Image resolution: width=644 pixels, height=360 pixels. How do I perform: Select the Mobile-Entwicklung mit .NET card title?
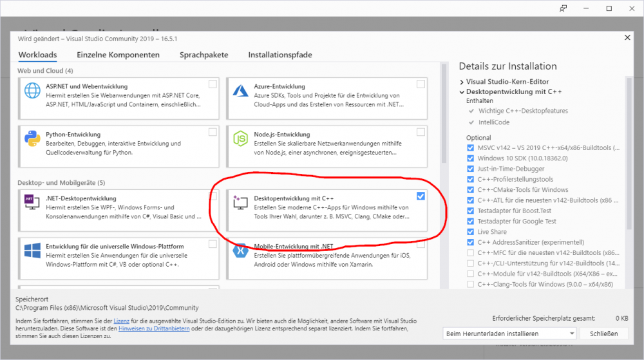pos(294,246)
